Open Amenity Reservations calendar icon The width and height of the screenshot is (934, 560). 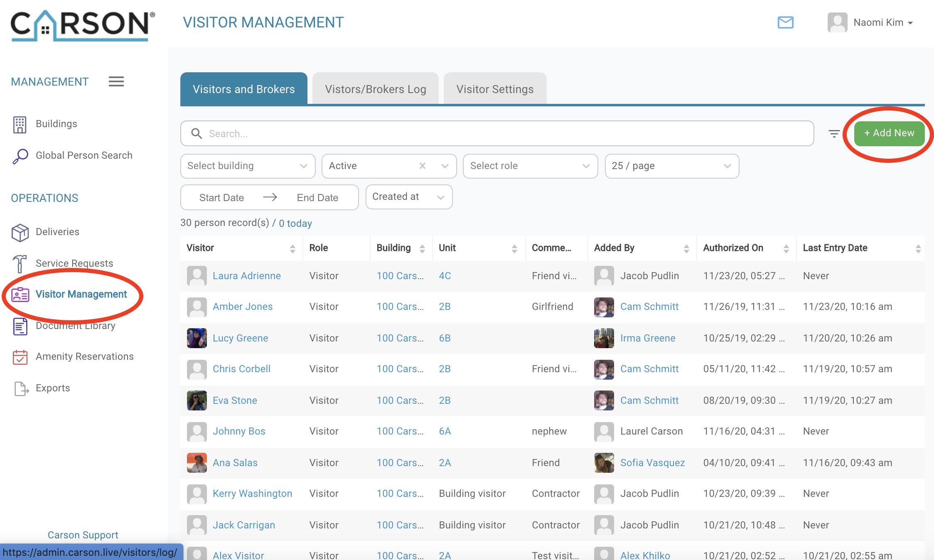[x=20, y=357]
